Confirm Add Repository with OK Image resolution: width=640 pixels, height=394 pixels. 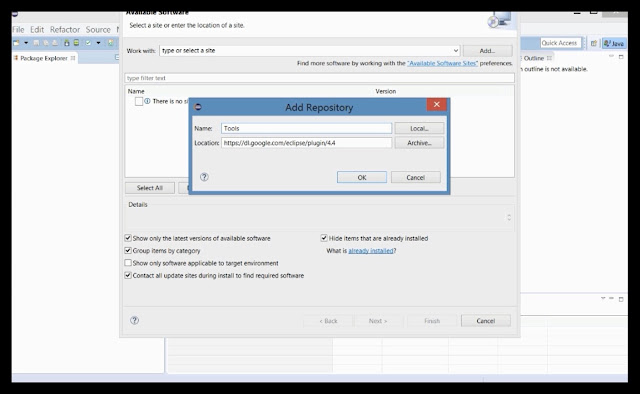point(362,177)
